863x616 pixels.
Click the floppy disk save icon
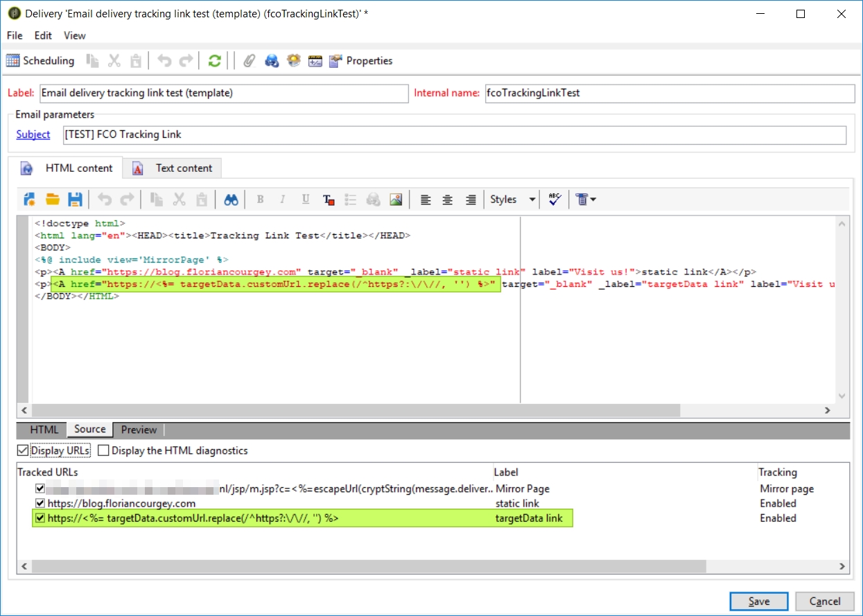pyautogui.click(x=75, y=200)
